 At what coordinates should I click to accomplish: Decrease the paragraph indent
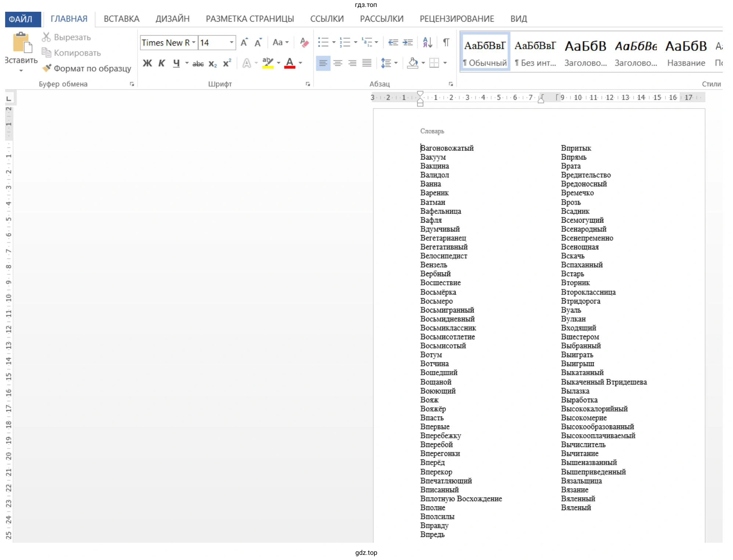click(393, 43)
